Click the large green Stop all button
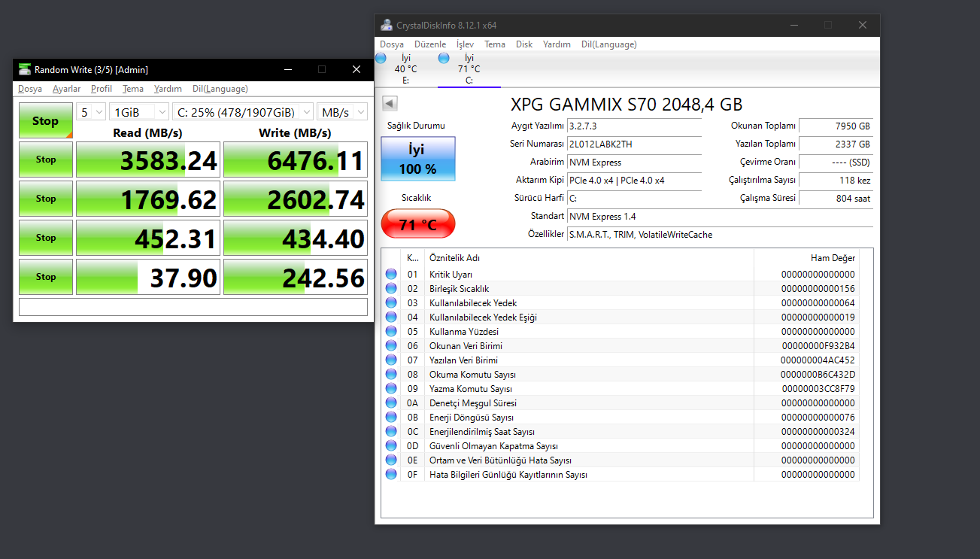 click(x=46, y=120)
